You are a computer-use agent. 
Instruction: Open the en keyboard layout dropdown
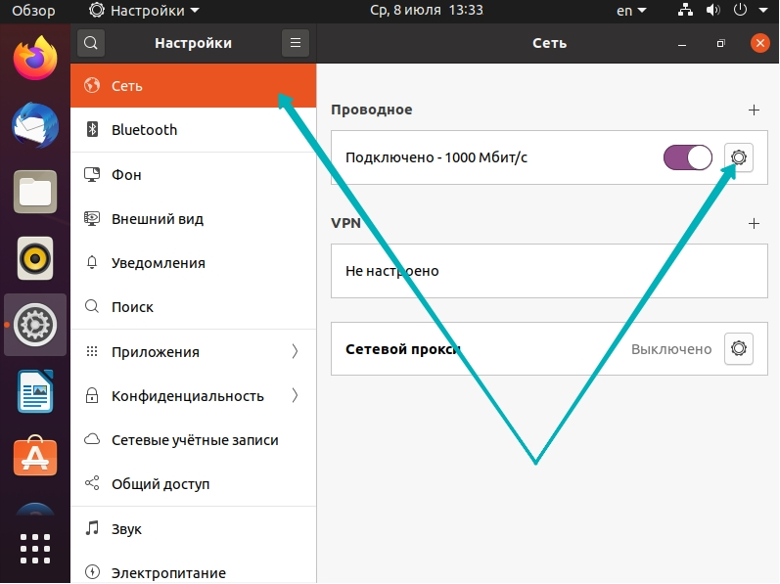(630, 10)
